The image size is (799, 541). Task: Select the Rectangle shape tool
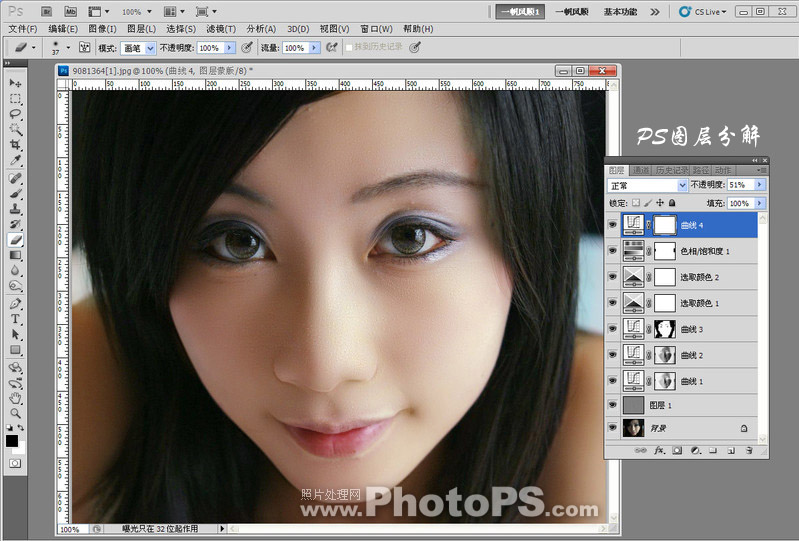[15, 350]
